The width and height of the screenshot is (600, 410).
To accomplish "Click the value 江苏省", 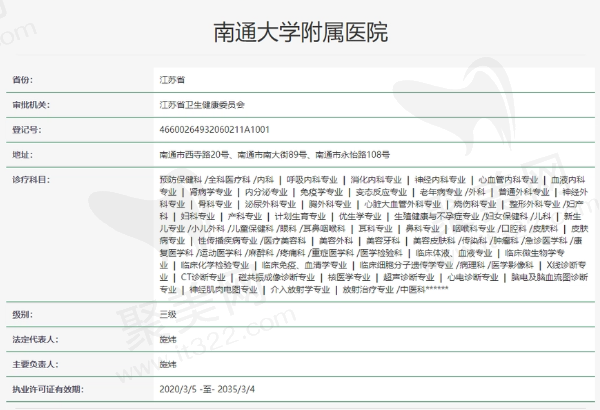I will (172, 80).
